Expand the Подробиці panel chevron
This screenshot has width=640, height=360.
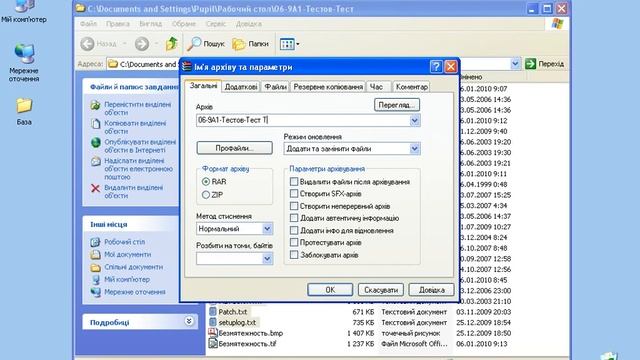(x=189, y=321)
